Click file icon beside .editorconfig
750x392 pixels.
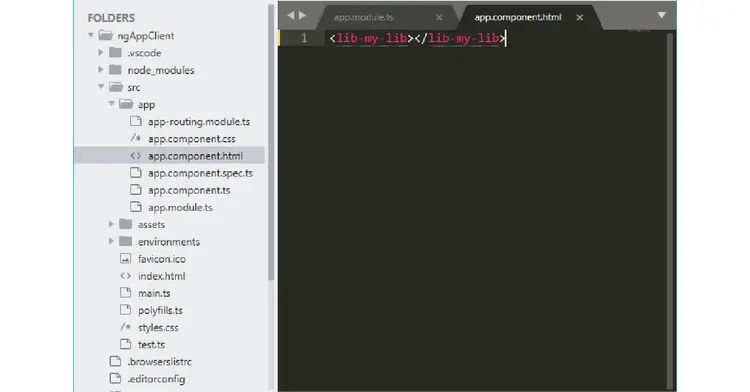[x=115, y=379]
